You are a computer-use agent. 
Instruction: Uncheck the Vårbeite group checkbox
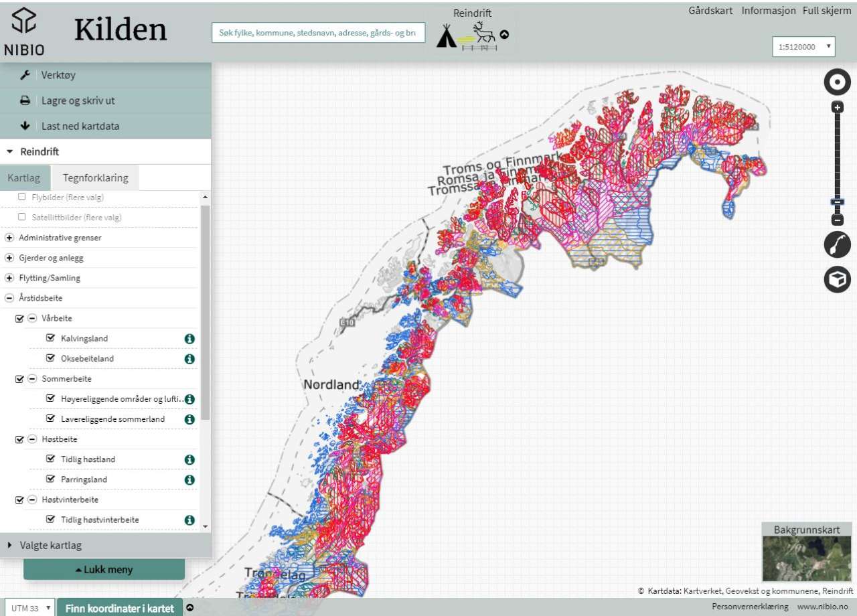(19, 319)
